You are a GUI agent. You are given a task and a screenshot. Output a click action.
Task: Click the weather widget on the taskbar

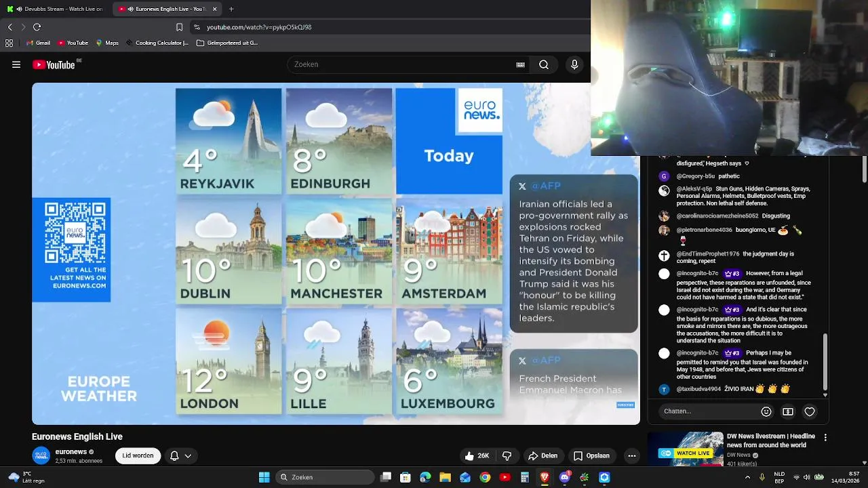[26, 477]
